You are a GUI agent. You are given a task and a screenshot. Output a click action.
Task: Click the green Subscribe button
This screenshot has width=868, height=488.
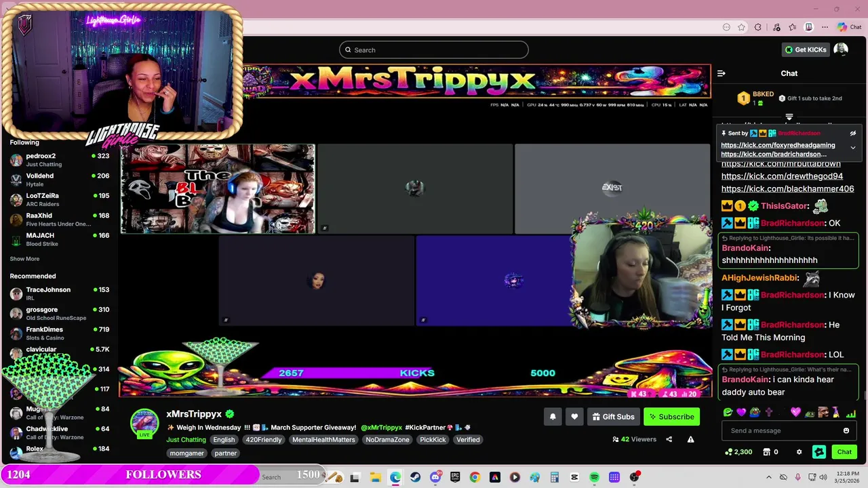tap(671, 417)
